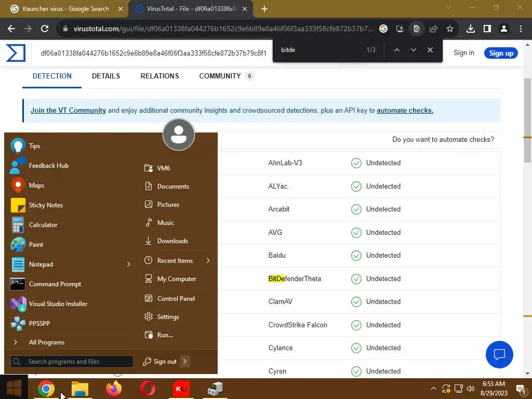Bookmark this page with star icon

[449, 29]
